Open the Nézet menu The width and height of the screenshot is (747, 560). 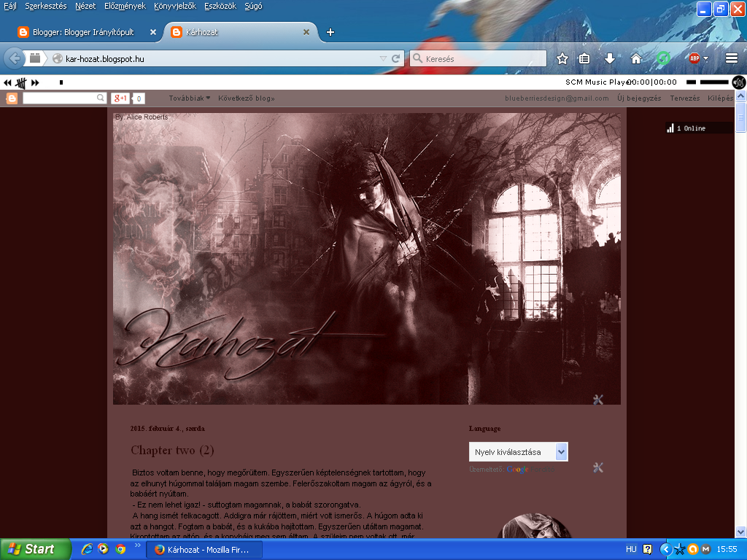click(85, 6)
